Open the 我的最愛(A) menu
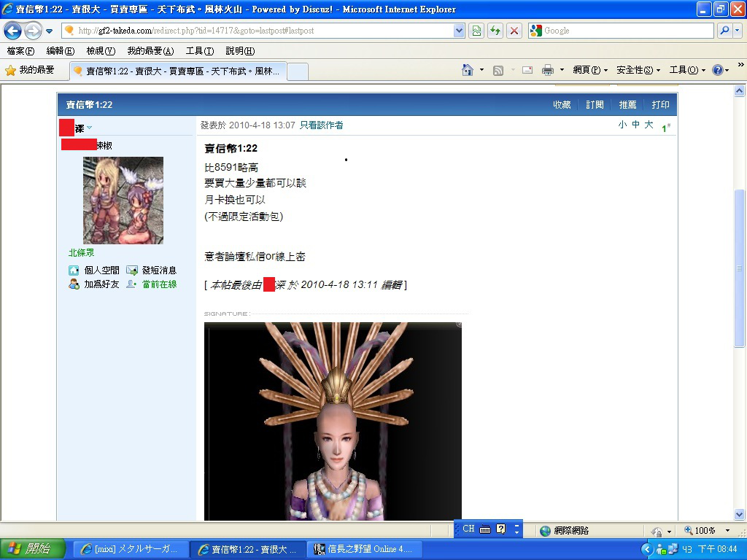 coord(150,51)
